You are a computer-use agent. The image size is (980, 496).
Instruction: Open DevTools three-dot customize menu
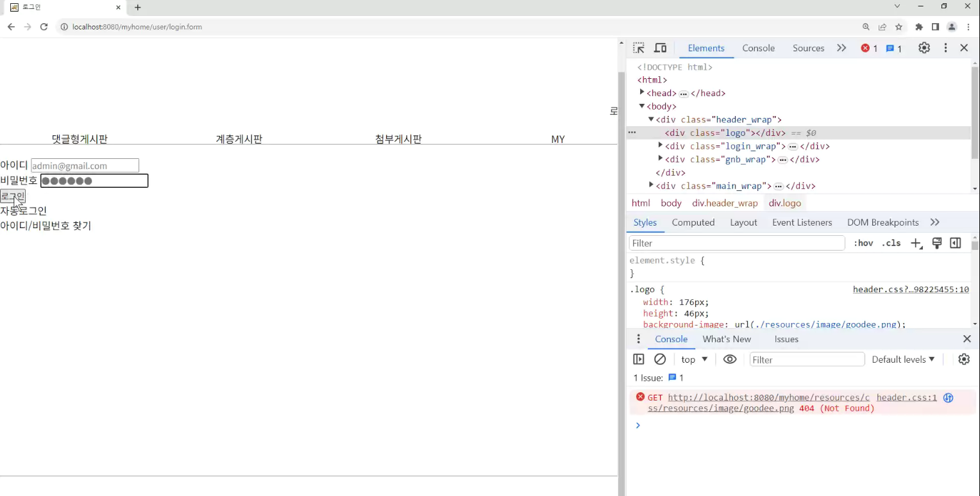[945, 48]
